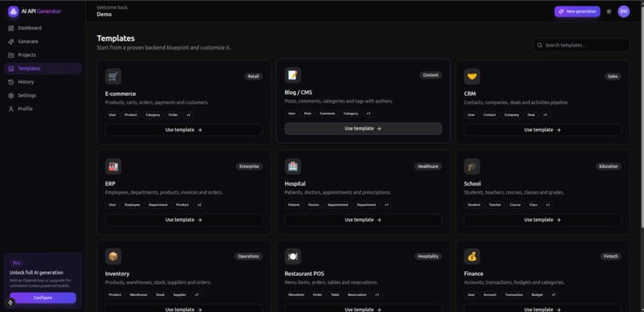644x312 pixels.
Task: Click the New generation button
Action: [x=577, y=11]
